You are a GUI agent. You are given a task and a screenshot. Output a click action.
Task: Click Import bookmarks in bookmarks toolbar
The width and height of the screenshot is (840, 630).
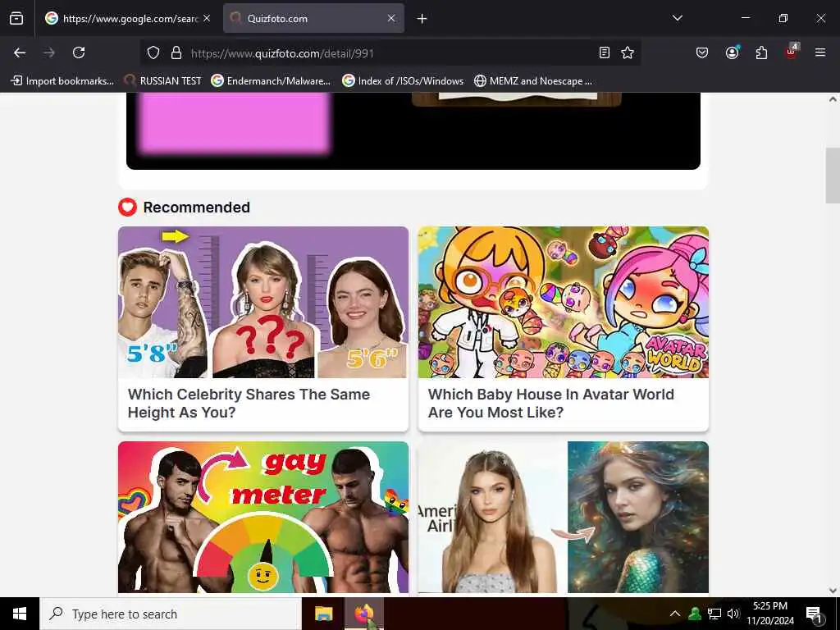[x=62, y=81]
